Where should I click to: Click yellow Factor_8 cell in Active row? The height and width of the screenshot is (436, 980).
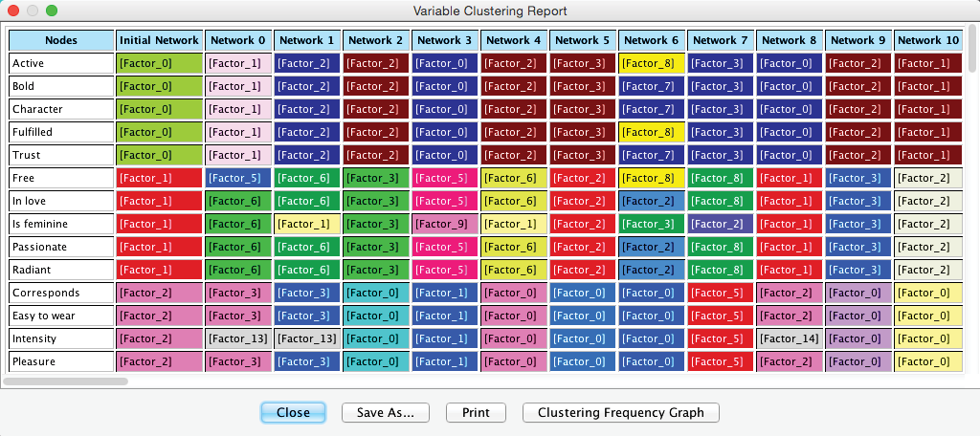click(x=652, y=63)
